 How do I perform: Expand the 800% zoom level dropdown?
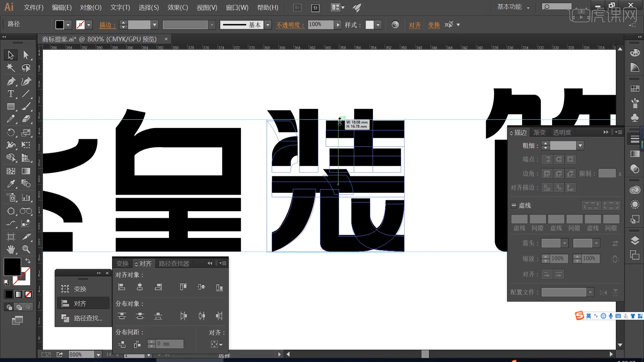[x=98, y=355]
